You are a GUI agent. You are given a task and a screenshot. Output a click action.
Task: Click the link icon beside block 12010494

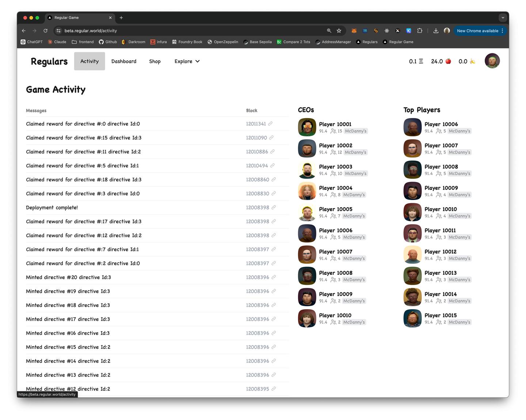[272, 166]
